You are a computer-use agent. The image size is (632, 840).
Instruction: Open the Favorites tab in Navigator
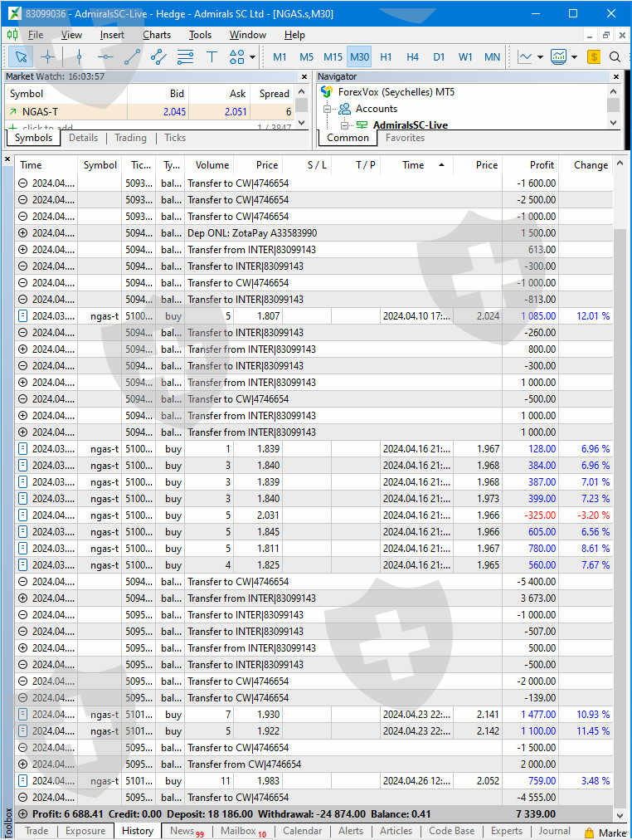point(405,138)
